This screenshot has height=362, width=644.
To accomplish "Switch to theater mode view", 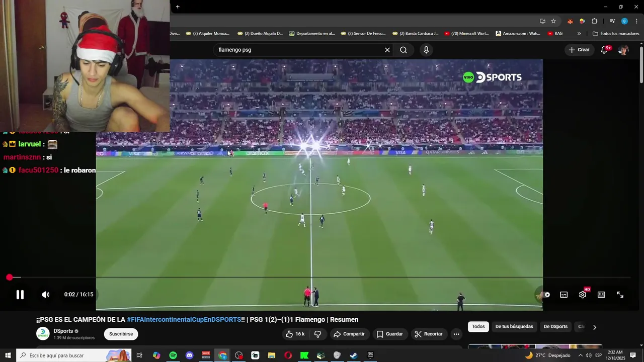I will pyautogui.click(x=601, y=295).
